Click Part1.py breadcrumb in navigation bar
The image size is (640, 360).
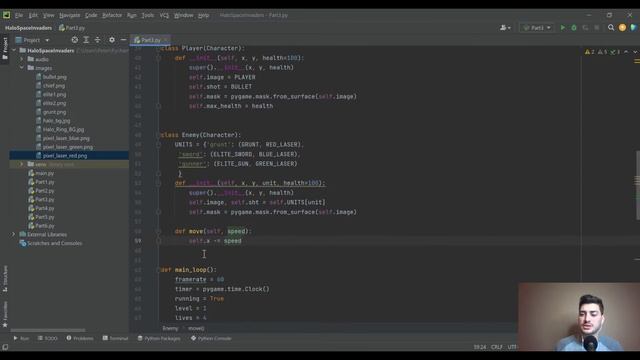(72, 28)
